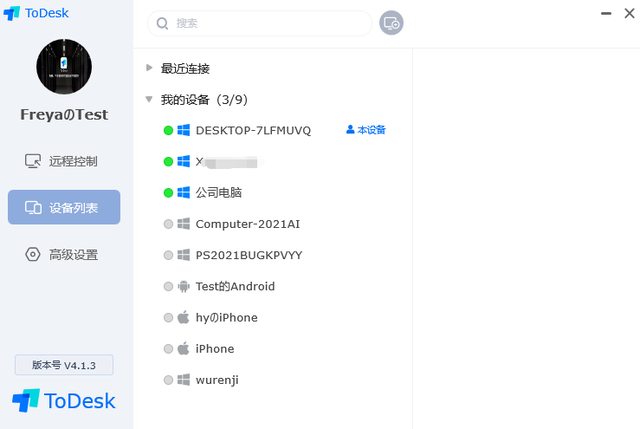
Task: Click the 版本号 V4.1.3 button
Action: (64, 365)
